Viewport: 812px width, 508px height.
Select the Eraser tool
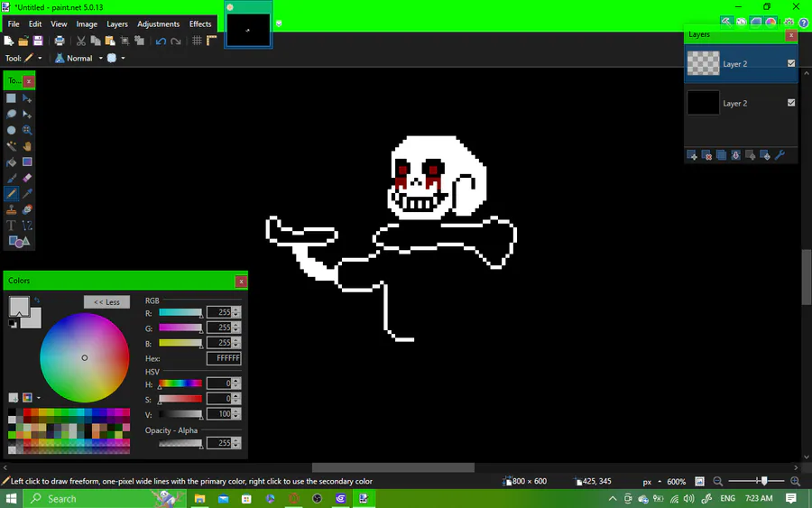click(x=27, y=178)
